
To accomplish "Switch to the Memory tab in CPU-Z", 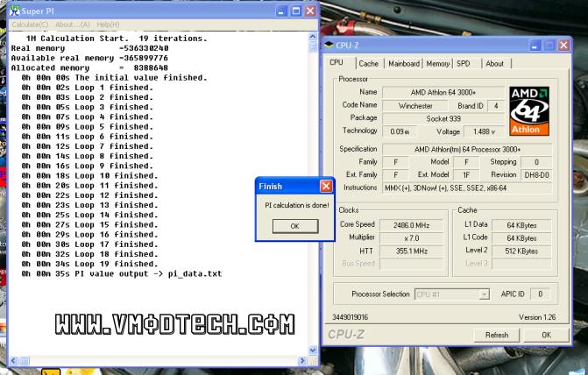I will point(437,64).
